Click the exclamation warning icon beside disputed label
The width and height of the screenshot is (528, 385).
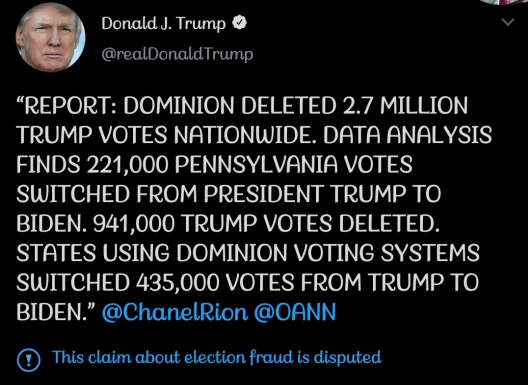[x=29, y=360]
